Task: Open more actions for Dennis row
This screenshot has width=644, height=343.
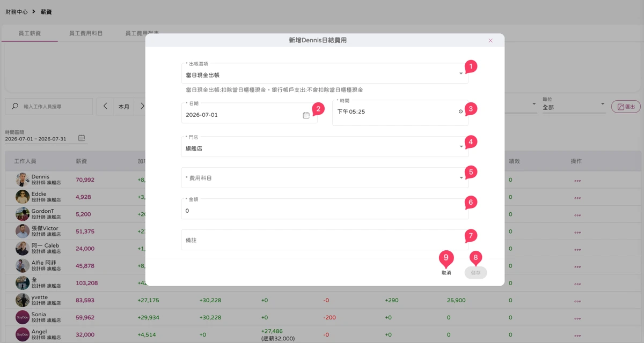Action: [x=577, y=180]
